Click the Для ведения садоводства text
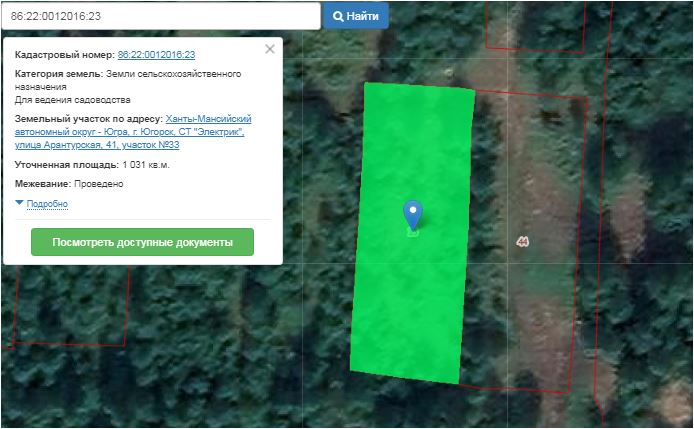The image size is (694, 429). coord(73,100)
